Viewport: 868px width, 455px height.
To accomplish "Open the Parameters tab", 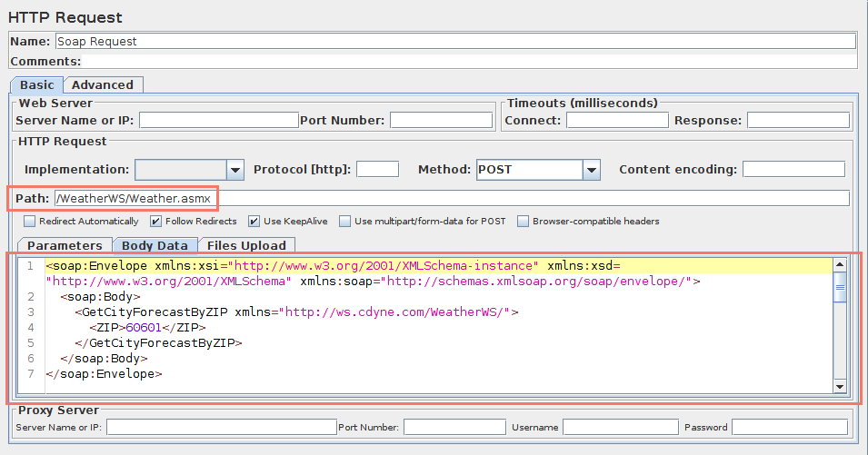I will pyautogui.click(x=64, y=245).
